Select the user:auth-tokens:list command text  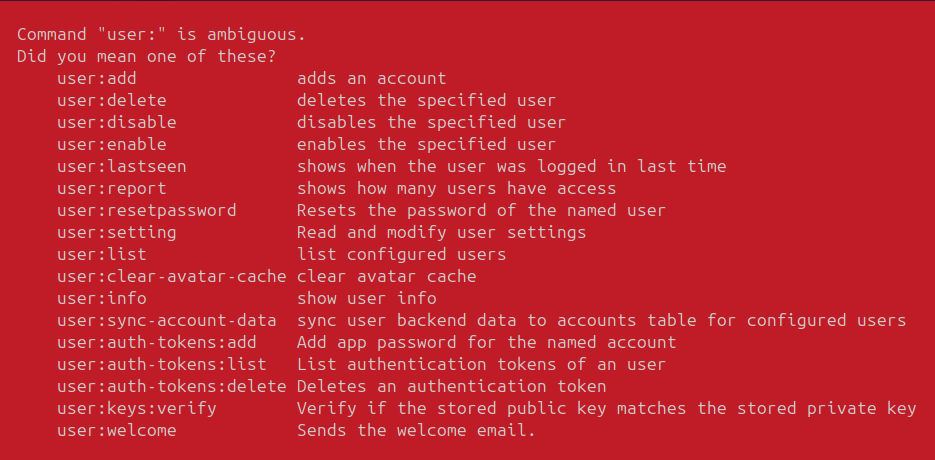[x=162, y=364]
